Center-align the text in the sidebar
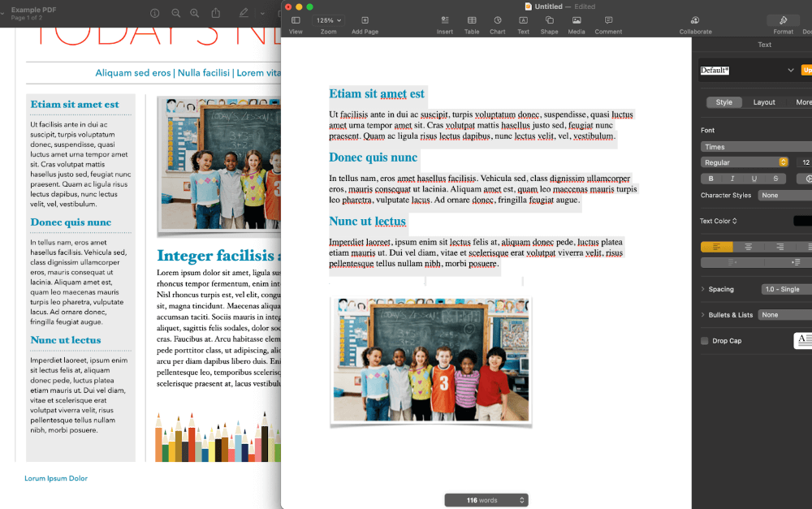The image size is (812, 509). click(x=748, y=247)
